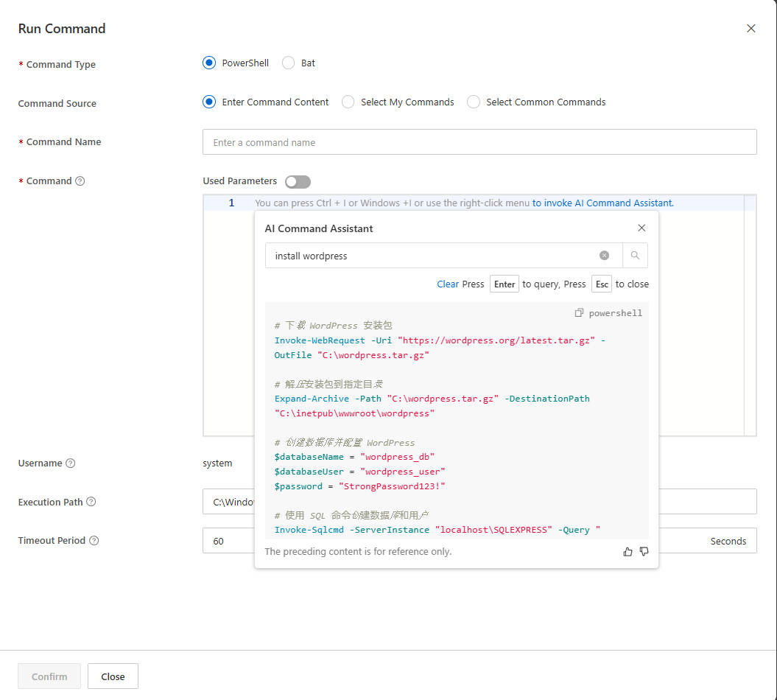Choose Select My Commands source
Screen dimensions: 777x700
click(x=348, y=102)
